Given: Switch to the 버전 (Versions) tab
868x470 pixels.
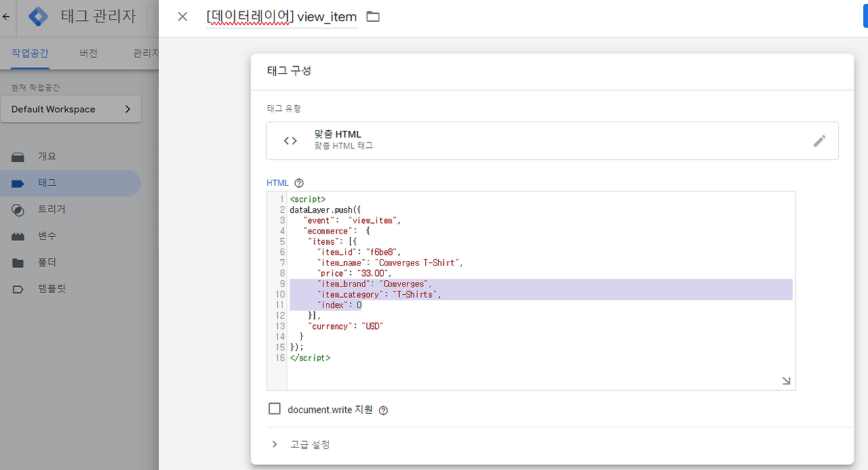Looking at the screenshot, I should [88, 52].
